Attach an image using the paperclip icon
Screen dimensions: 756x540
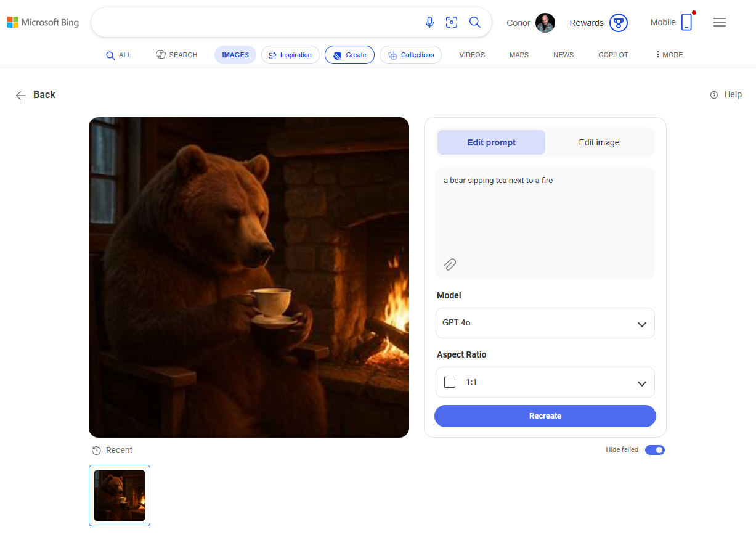coord(450,264)
